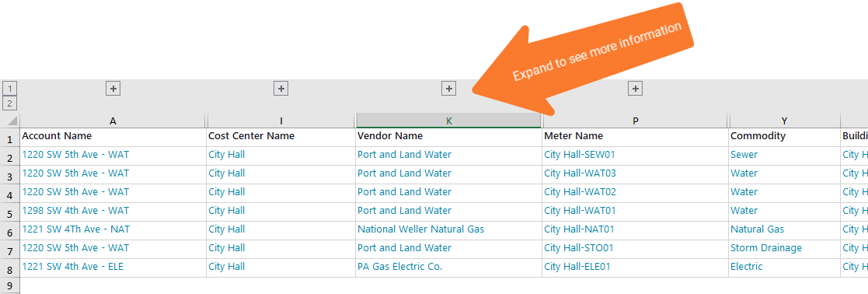Select row 6 header
The image size is (868, 294).
coord(10,229)
